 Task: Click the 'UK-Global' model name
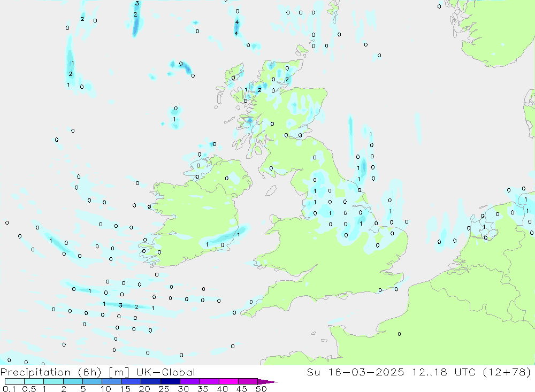tap(166, 372)
